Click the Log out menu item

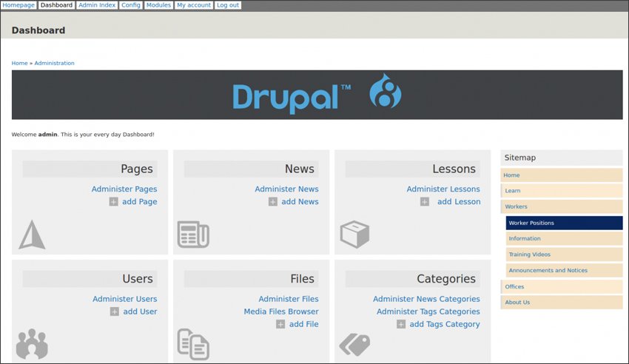point(228,5)
